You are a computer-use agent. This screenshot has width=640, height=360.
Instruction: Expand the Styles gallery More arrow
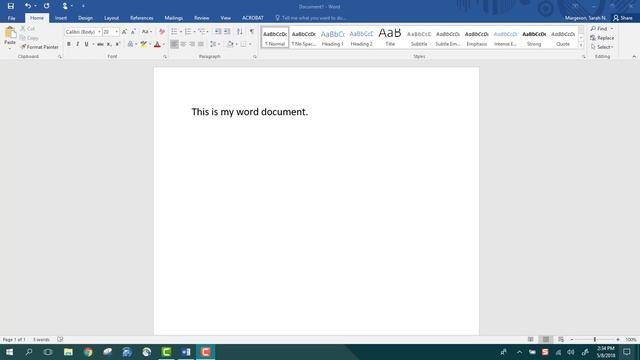pos(581,45)
